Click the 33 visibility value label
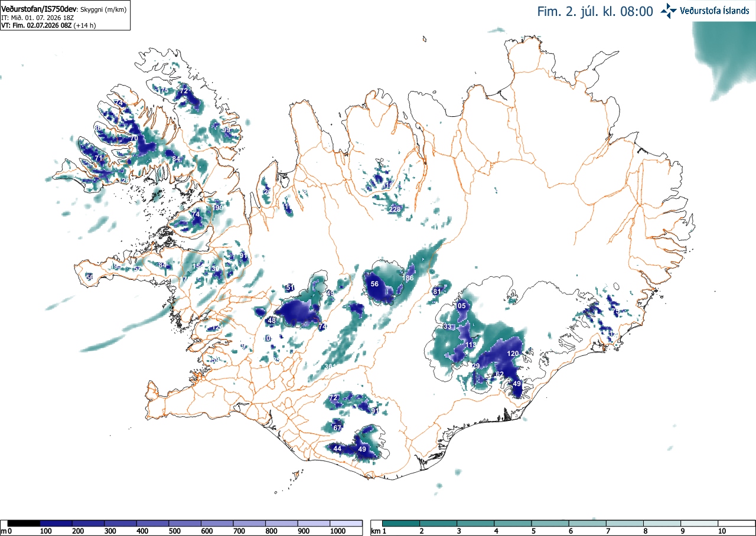 (447, 327)
